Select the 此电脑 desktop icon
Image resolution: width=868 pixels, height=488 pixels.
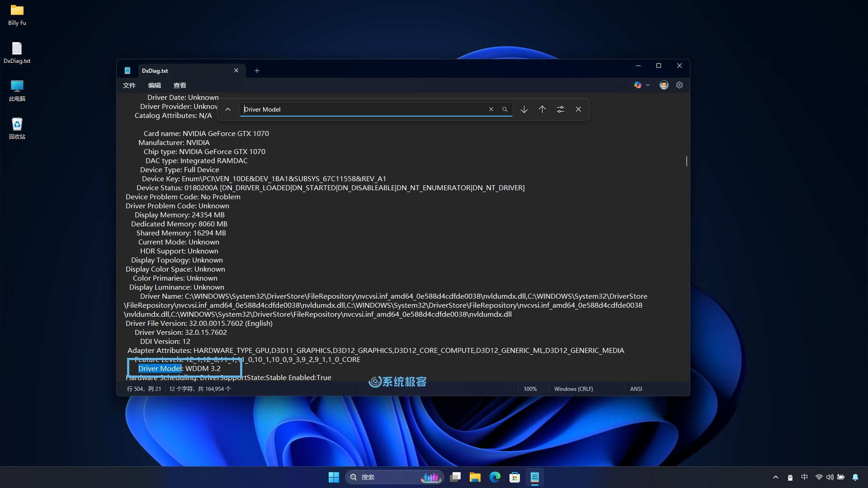click(17, 91)
